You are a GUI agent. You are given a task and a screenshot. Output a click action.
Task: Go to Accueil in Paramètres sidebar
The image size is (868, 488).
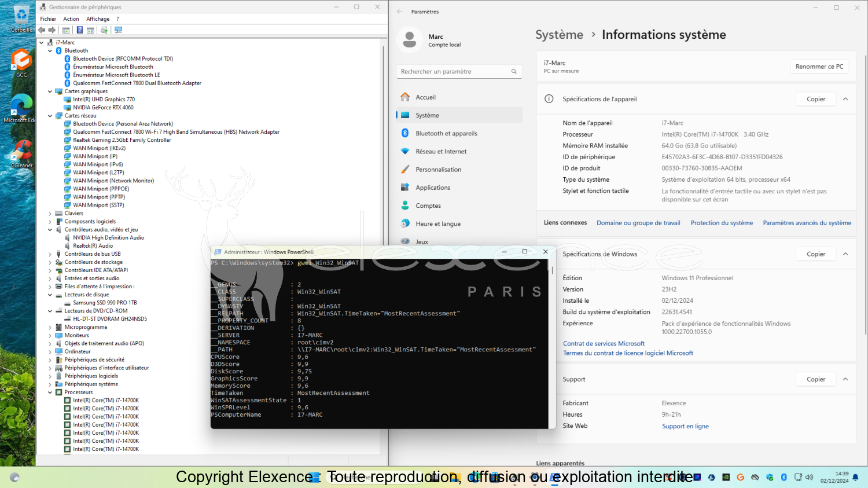coord(459,97)
